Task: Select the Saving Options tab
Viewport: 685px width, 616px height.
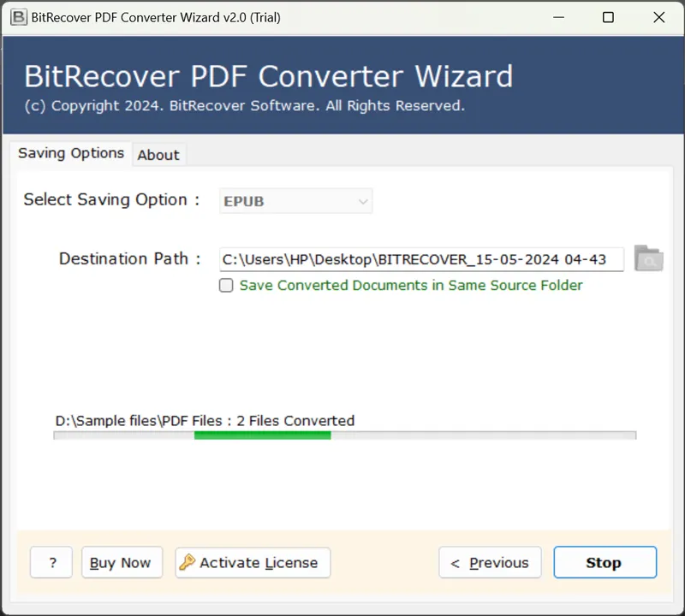Action: [x=71, y=153]
